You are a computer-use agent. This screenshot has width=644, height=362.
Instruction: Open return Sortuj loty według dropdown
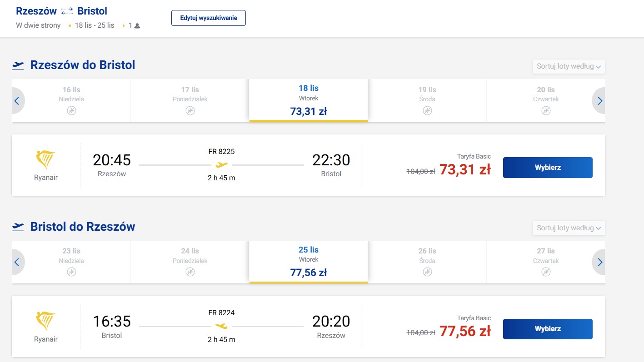tap(569, 228)
